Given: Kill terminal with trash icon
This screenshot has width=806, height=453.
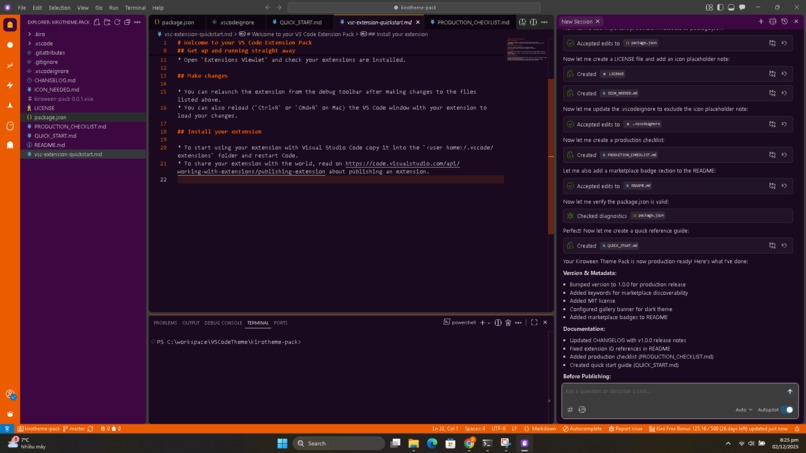Looking at the screenshot, I should [508, 322].
